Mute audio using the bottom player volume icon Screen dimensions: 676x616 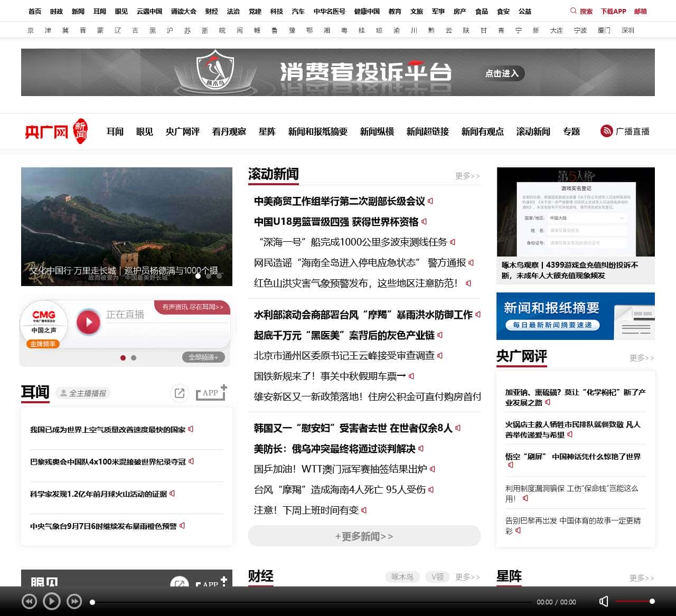tap(603, 601)
